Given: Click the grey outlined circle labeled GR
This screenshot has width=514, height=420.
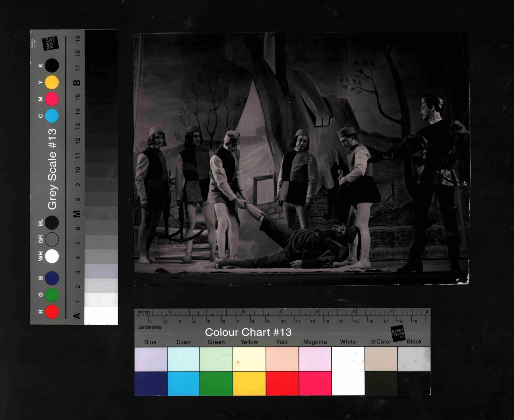Looking at the screenshot, I should (x=52, y=239).
